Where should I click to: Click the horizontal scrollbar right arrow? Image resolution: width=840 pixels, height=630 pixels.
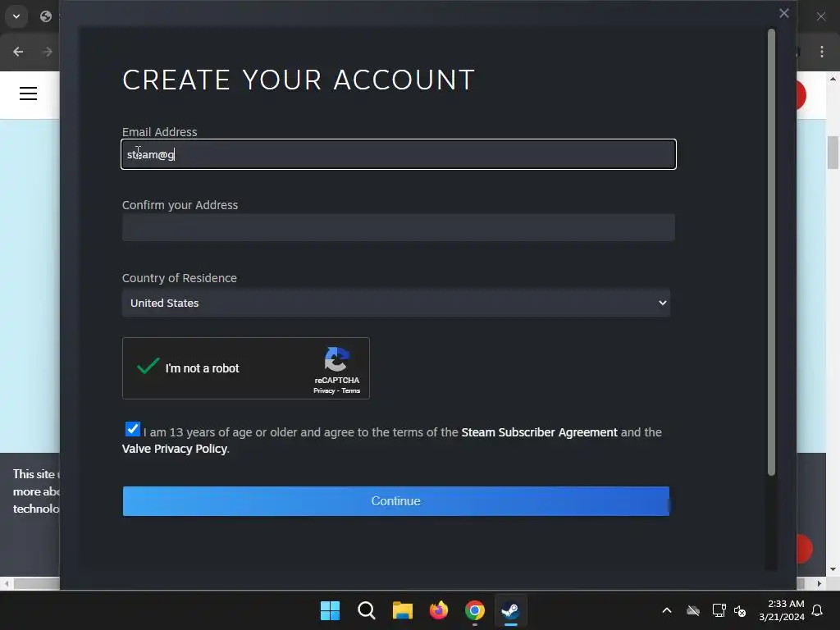[819, 583]
